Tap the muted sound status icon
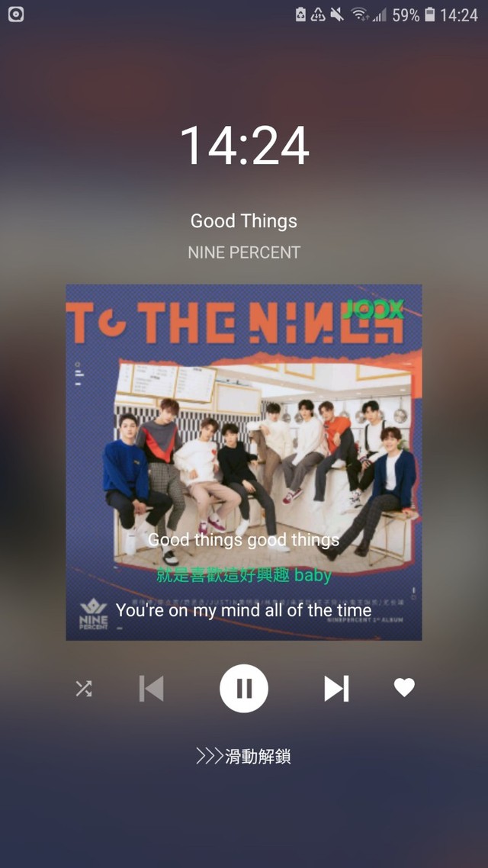 pyautogui.click(x=337, y=15)
